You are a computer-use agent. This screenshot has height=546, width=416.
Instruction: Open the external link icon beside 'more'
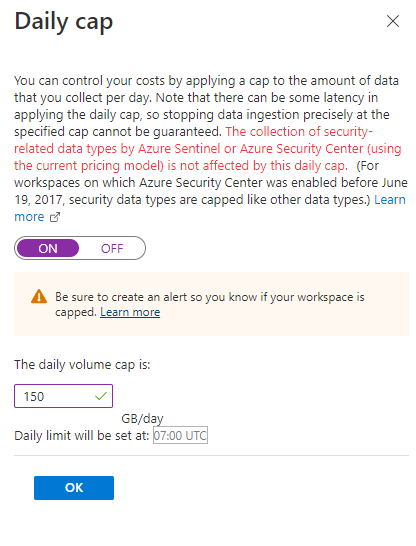pyautogui.click(x=55, y=217)
